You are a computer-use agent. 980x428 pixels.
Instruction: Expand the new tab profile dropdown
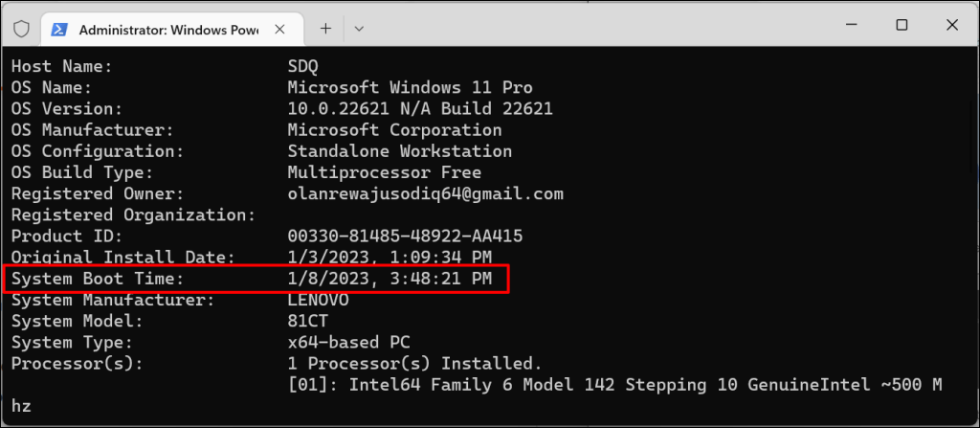coord(359,29)
